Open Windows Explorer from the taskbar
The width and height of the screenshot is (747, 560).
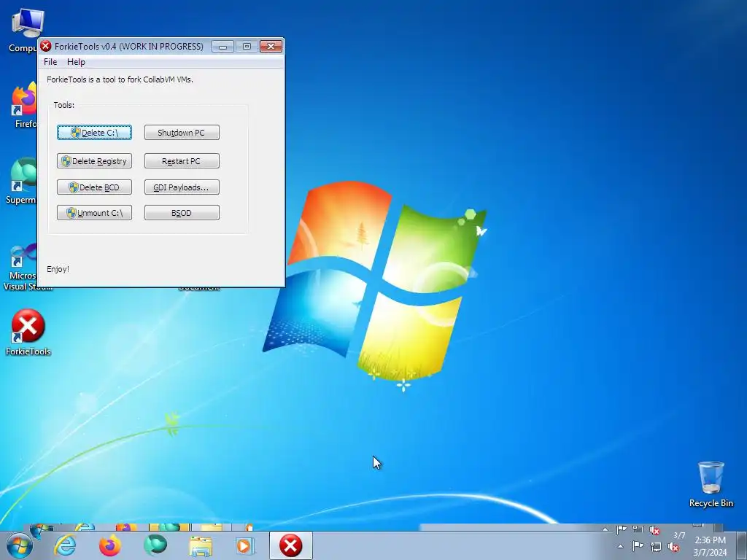201,545
